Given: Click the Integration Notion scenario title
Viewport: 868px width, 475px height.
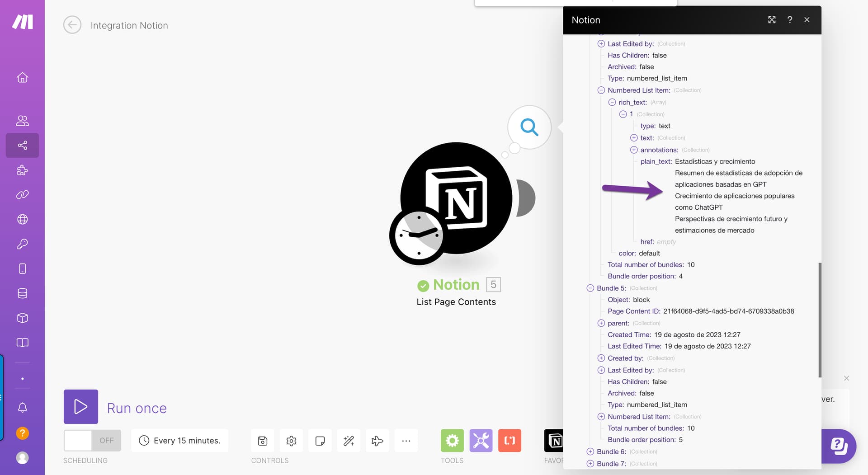Looking at the screenshot, I should 129,25.
